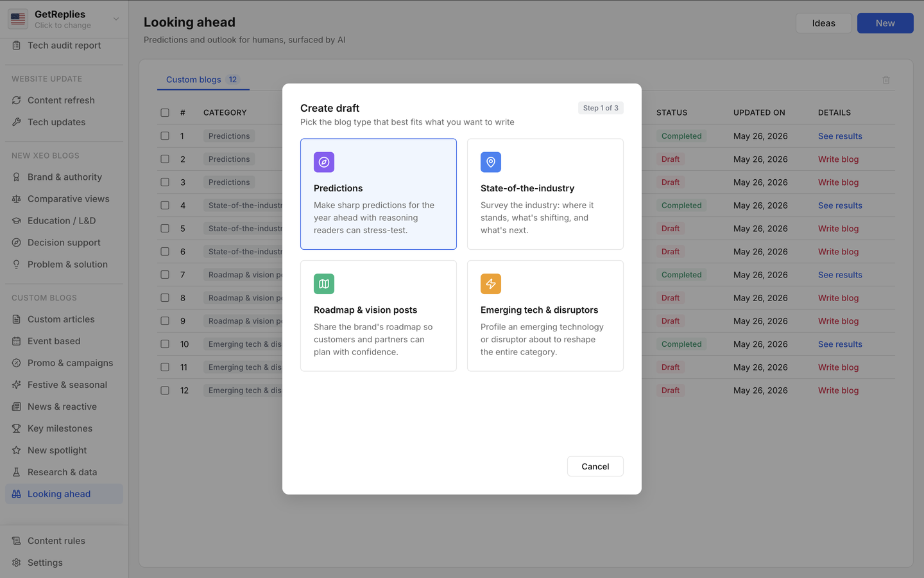The width and height of the screenshot is (924, 578).
Task: Select the Emerging tech & disruptors card
Action: pos(545,316)
